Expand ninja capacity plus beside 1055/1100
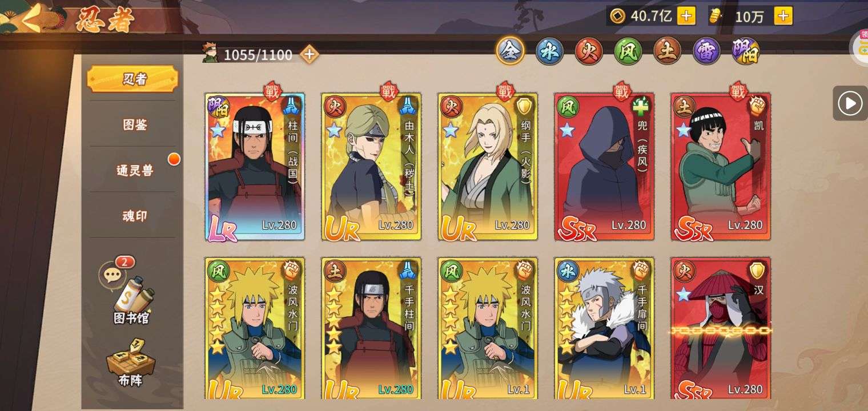The width and height of the screenshot is (868, 411). tap(309, 55)
